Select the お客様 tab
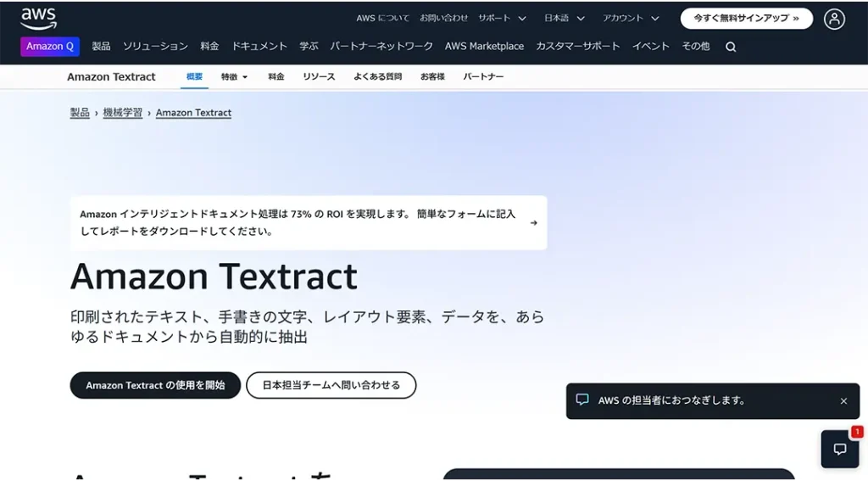This screenshot has width=868, height=481. 432,76
